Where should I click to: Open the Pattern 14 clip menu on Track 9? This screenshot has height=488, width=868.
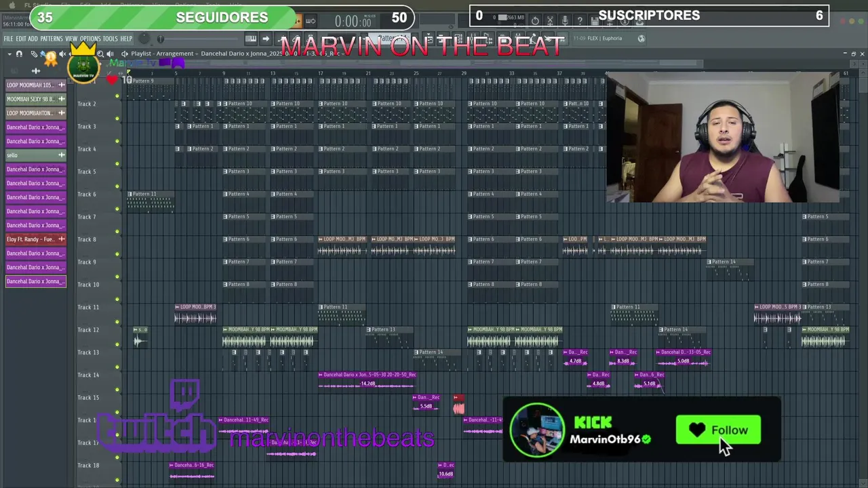(709, 262)
